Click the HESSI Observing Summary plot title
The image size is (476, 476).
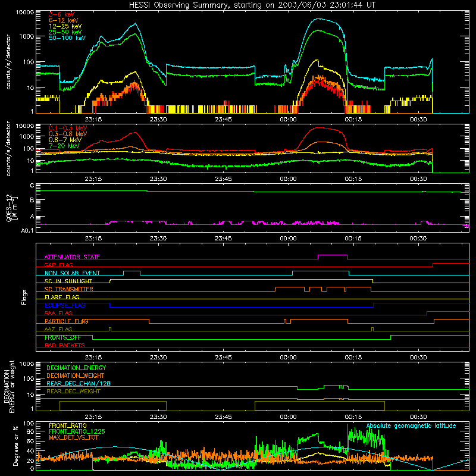point(252,5)
